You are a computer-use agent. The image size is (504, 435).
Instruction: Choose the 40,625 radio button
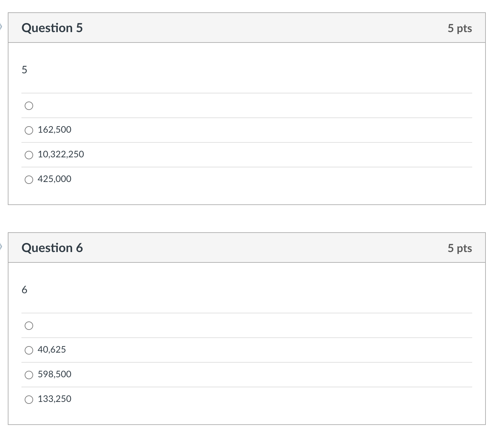29,350
